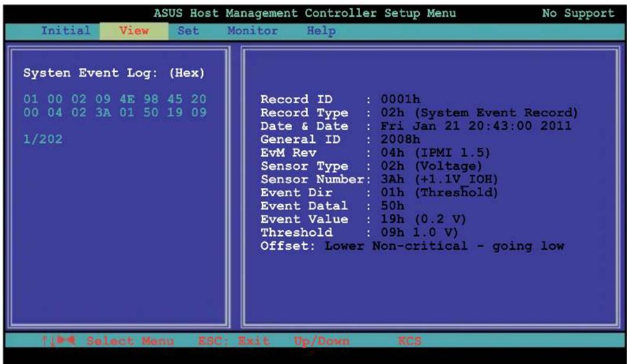627x364 pixels.
Task: Click Sensor Number value 3Ah (+1.1V IOH)
Action: pos(439,179)
